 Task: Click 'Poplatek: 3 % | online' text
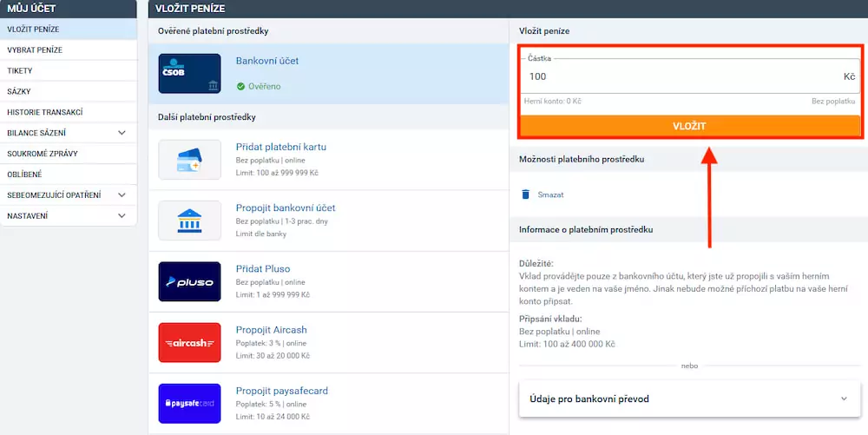[271, 343]
